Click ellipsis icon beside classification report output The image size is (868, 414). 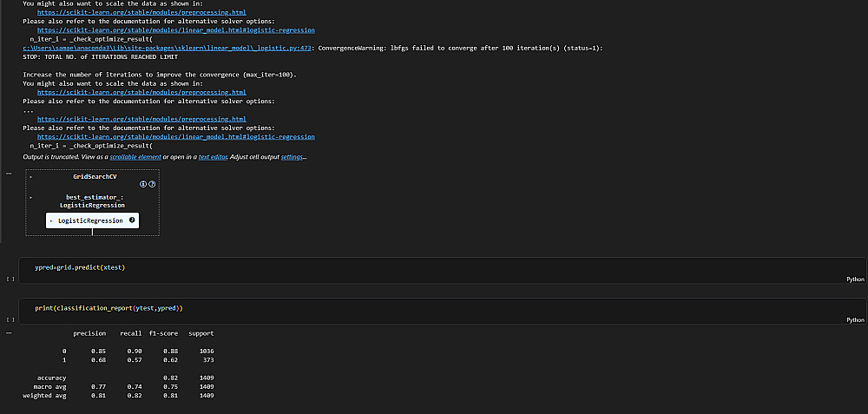pos(9,333)
